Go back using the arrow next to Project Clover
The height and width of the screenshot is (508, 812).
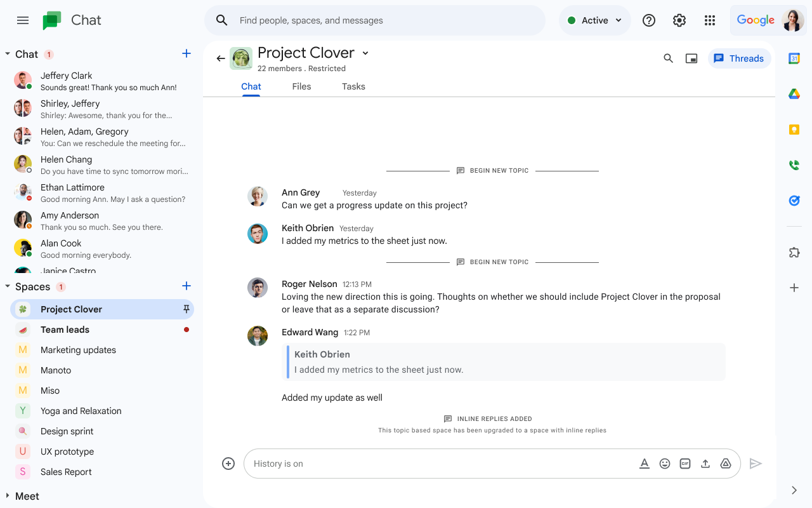[221, 58]
